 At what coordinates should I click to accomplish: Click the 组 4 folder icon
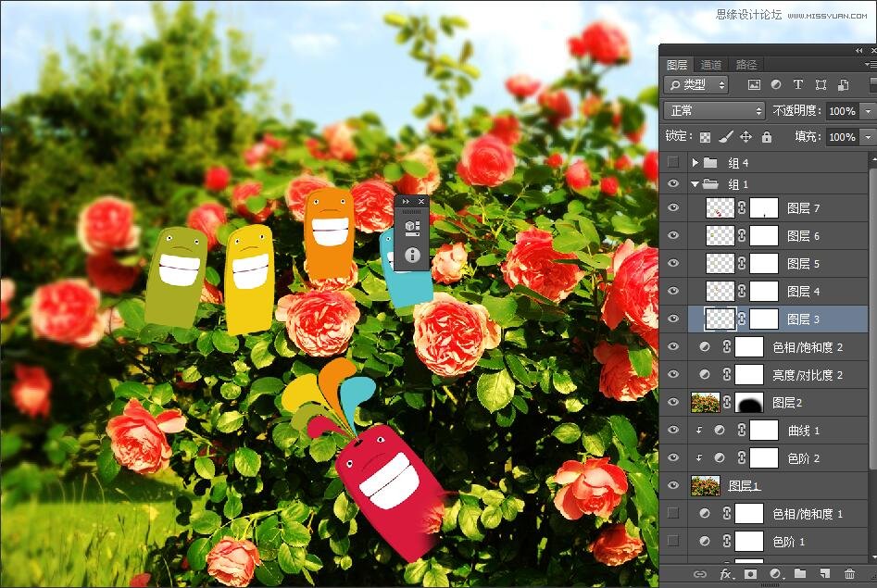click(x=710, y=162)
